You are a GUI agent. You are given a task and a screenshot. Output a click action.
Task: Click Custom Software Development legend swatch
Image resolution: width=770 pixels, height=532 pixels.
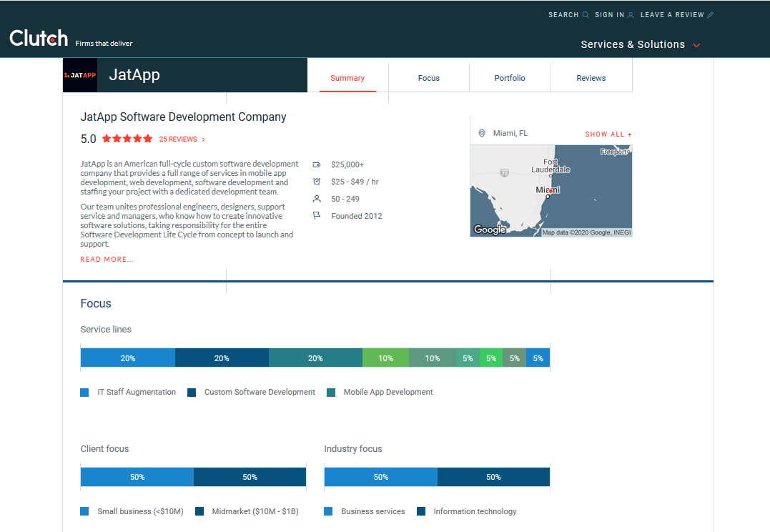(x=192, y=393)
